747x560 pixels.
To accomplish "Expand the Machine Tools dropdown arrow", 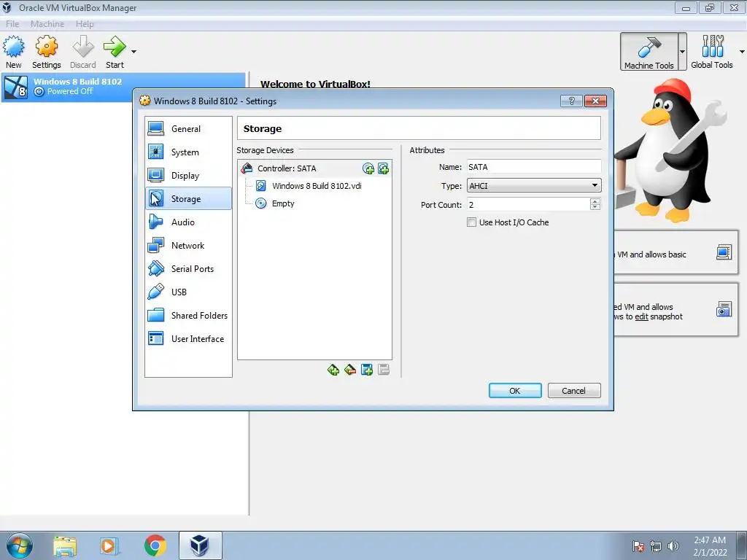I will (683, 52).
